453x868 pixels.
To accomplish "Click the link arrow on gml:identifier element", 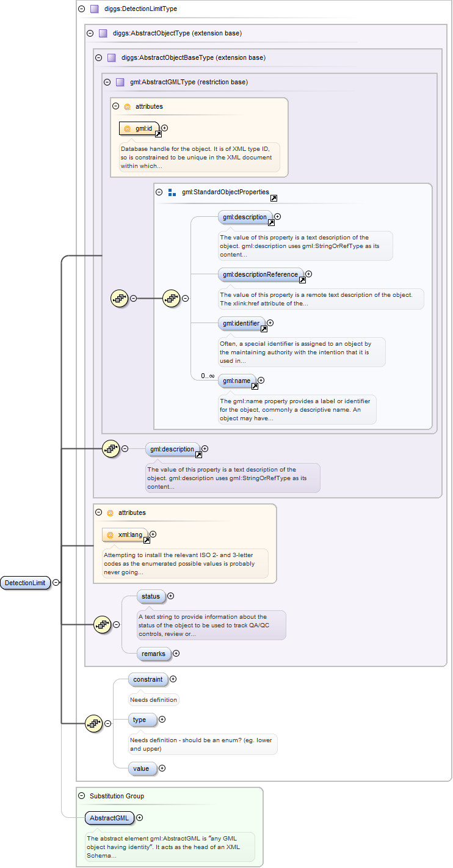I will click(263, 329).
